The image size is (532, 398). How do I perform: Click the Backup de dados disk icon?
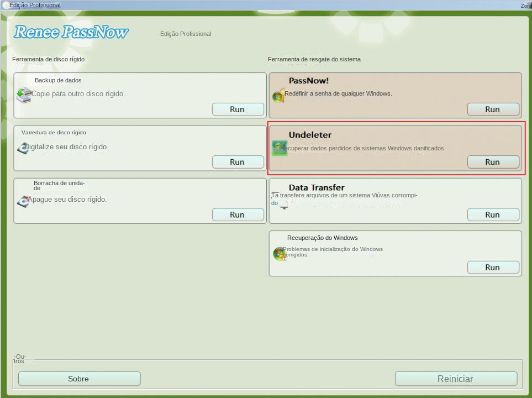[x=23, y=95]
